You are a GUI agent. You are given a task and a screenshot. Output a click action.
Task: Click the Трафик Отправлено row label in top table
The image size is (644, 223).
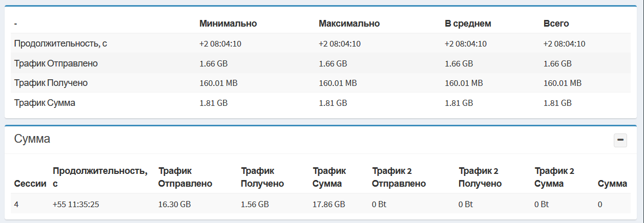pos(56,63)
